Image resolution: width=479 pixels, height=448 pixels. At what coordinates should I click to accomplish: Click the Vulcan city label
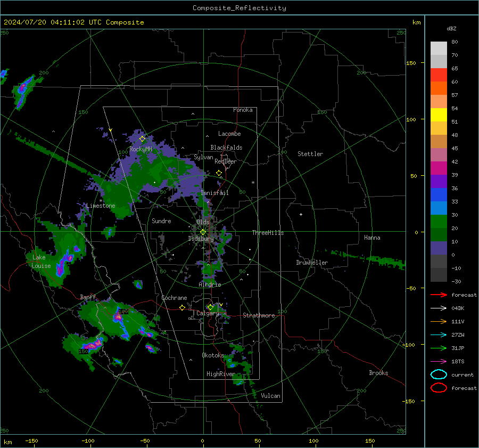tap(270, 396)
